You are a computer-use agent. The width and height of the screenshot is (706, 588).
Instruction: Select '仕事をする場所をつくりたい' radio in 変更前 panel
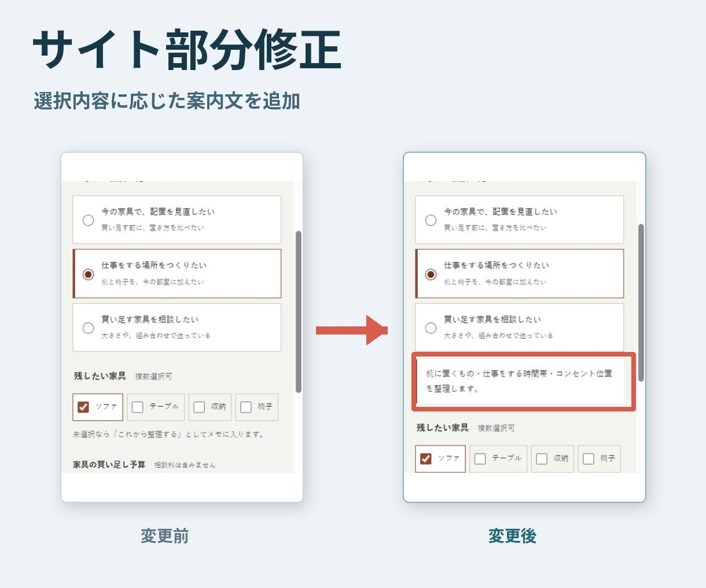(x=88, y=274)
